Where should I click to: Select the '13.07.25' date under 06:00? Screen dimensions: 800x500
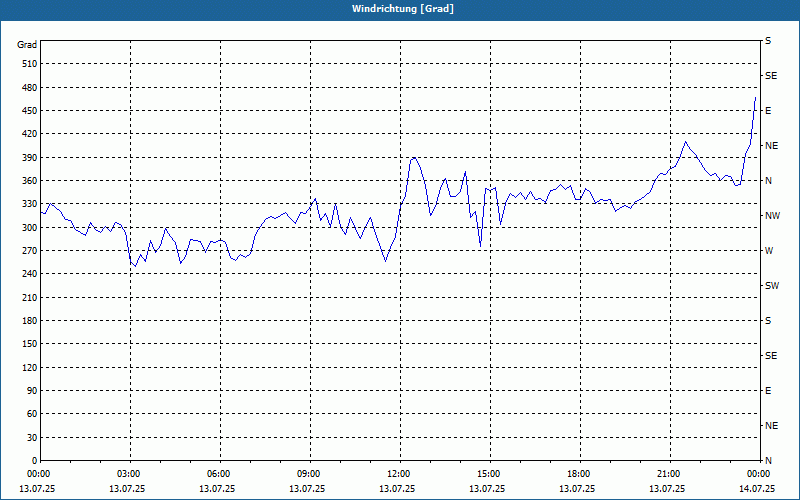217,489
